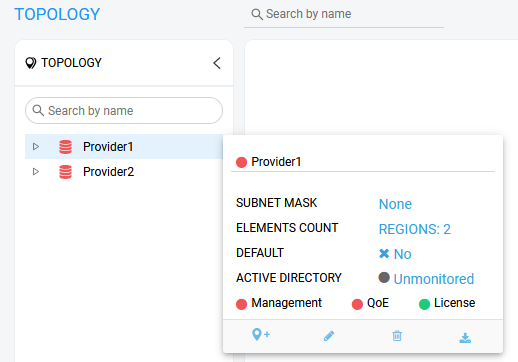Click the add region pin icon

261,334
